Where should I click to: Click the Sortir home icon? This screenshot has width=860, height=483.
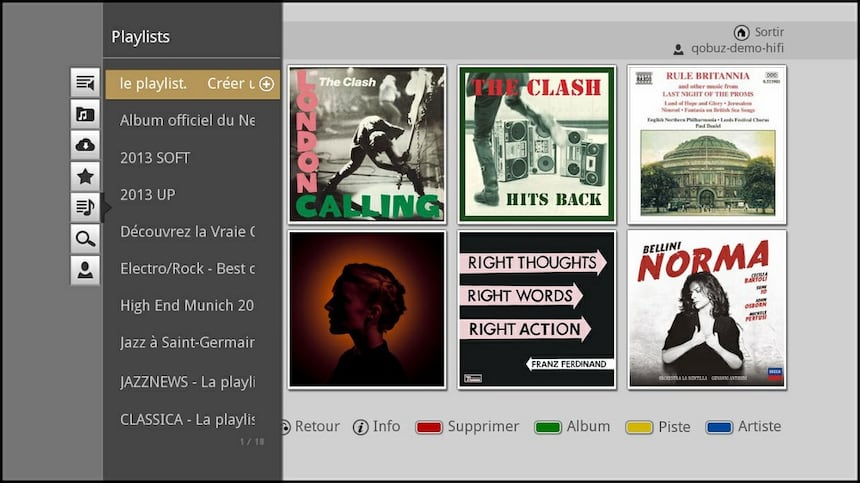point(741,32)
